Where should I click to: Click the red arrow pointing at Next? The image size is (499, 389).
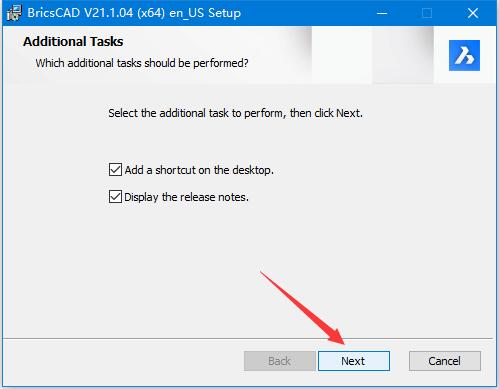[302, 307]
